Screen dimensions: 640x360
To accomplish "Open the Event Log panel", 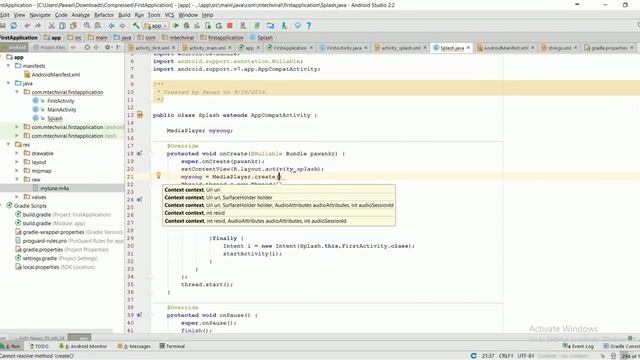I will 578,346.
